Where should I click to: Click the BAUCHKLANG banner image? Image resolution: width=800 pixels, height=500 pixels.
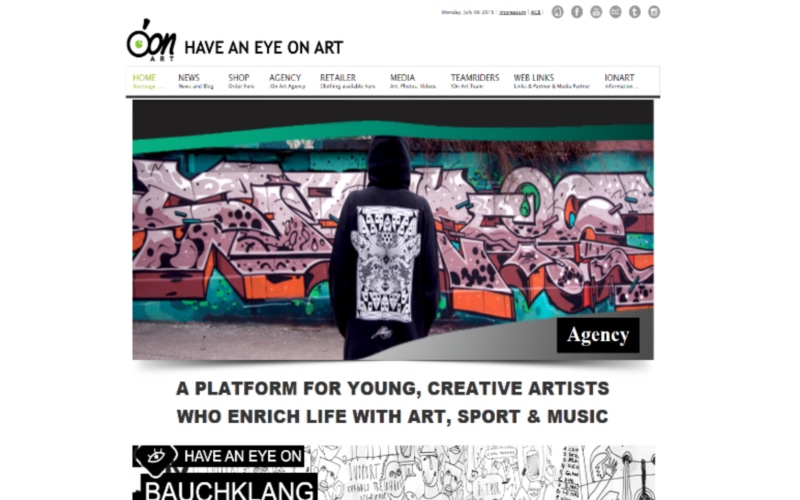coord(393,472)
